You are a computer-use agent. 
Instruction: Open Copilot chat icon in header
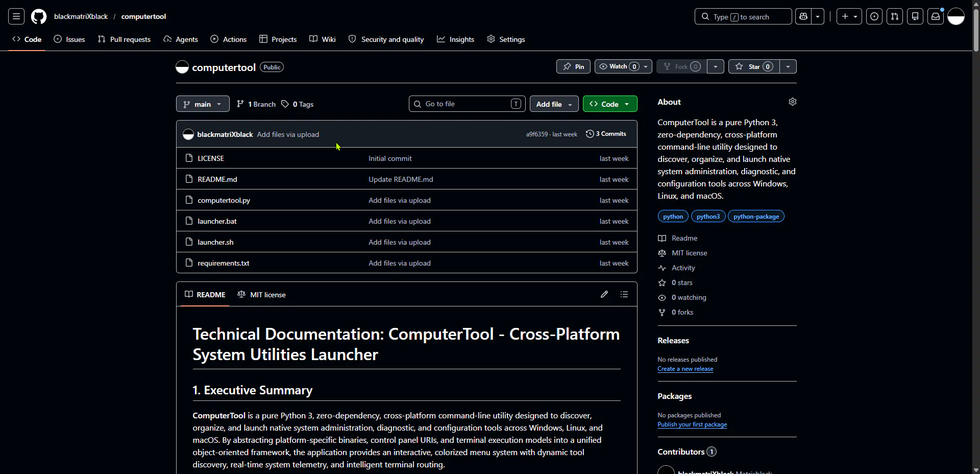click(804, 16)
